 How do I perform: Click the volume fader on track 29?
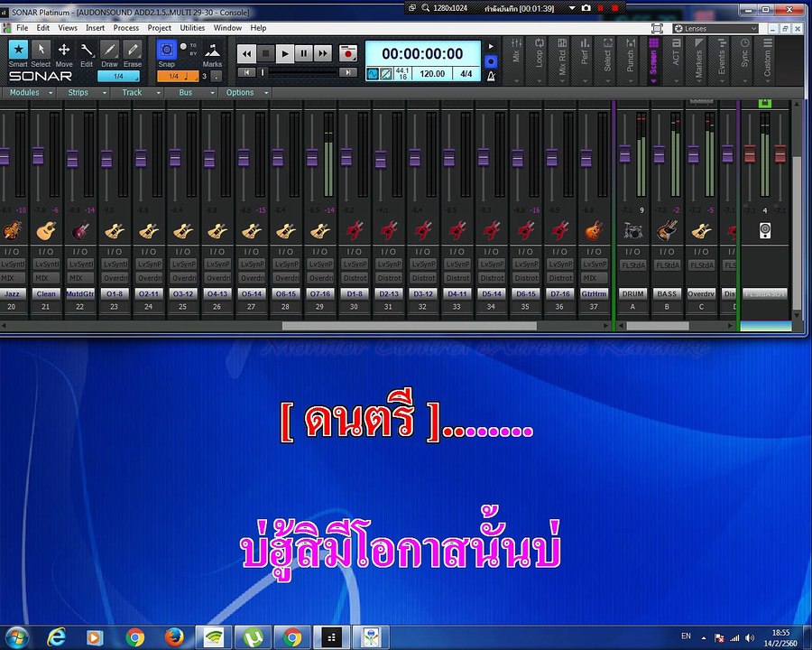312,157
